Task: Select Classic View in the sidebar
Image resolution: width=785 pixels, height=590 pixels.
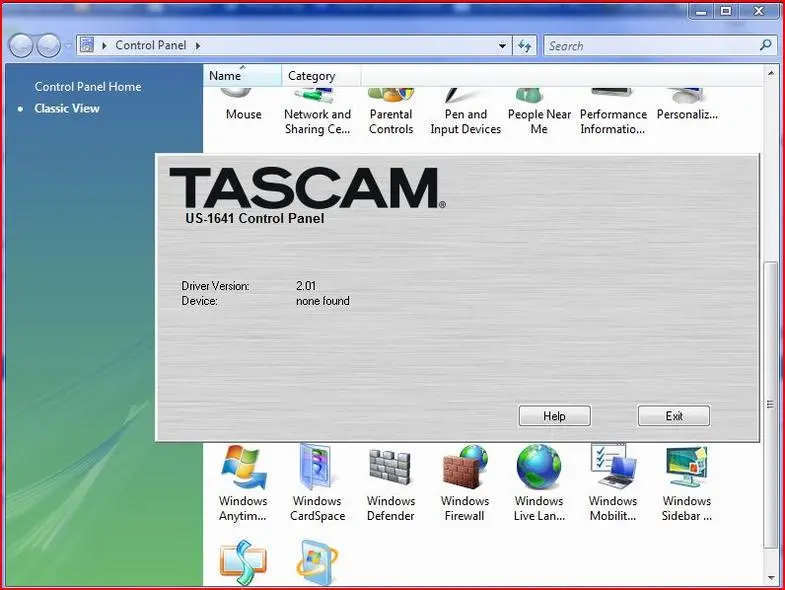Action: (67, 108)
